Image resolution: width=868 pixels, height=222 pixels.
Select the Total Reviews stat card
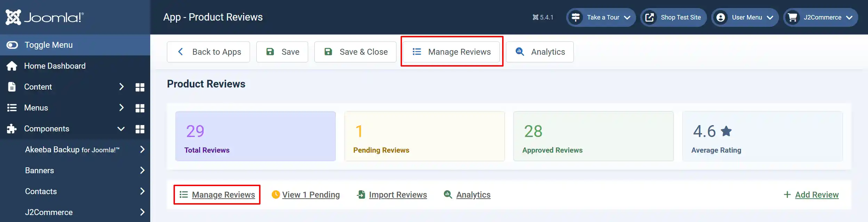pyautogui.click(x=256, y=136)
